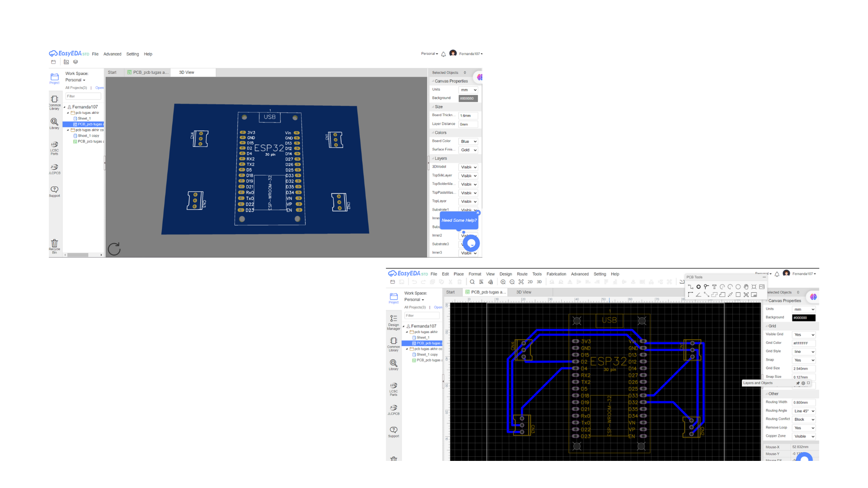Switch the PCB editor to 2D view
Image resolution: width=868 pixels, height=488 pixels.
click(530, 282)
